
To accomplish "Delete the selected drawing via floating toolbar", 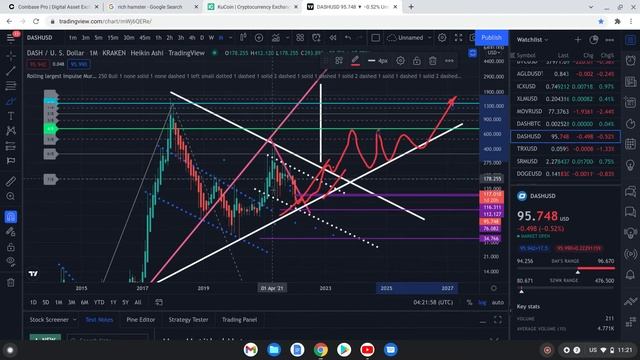I will [x=433, y=61].
